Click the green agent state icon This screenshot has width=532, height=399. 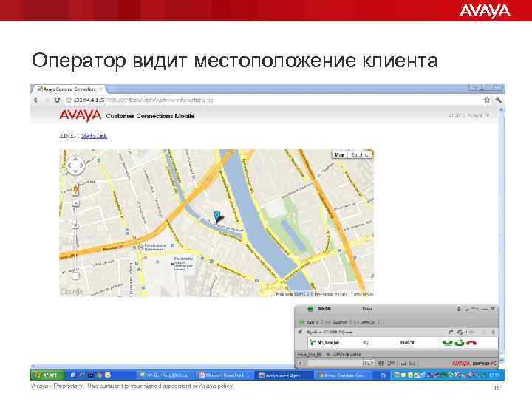(301, 322)
